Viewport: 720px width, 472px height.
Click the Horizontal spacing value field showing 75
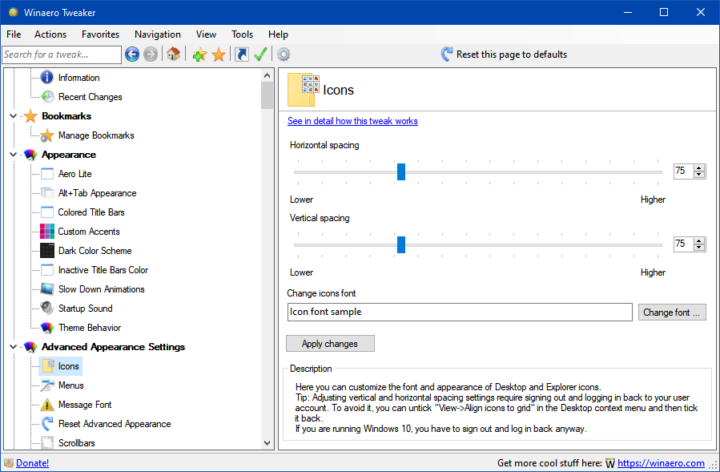(684, 171)
